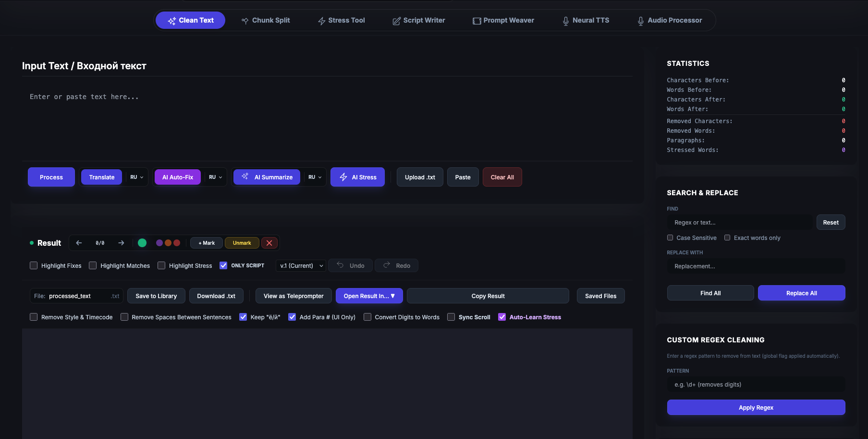
Task: Click the Reset button in Search & Replace
Action: click(831, 222)
